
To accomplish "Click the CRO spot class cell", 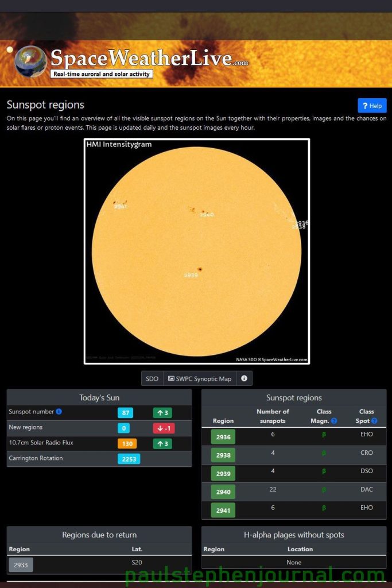I will [x=367, y=452].
